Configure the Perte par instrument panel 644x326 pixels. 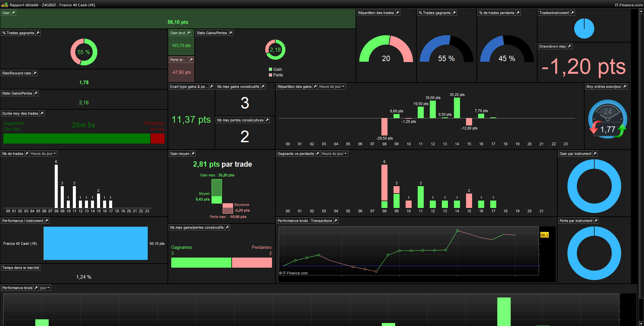pyautogui.click(x=596, y=221)
